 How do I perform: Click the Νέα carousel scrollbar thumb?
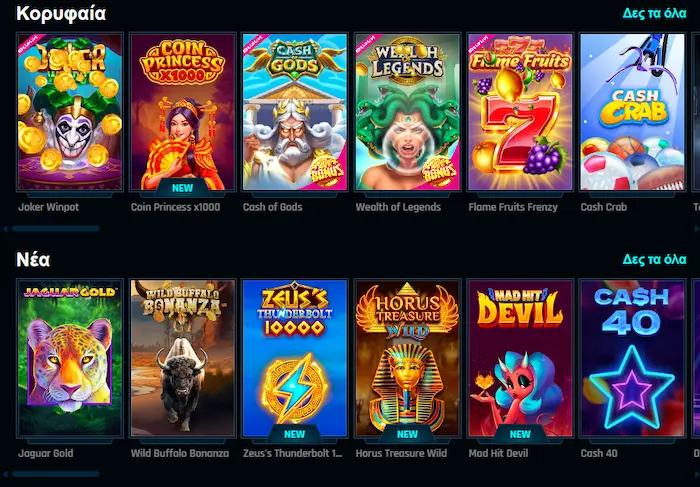click(55, 474)
